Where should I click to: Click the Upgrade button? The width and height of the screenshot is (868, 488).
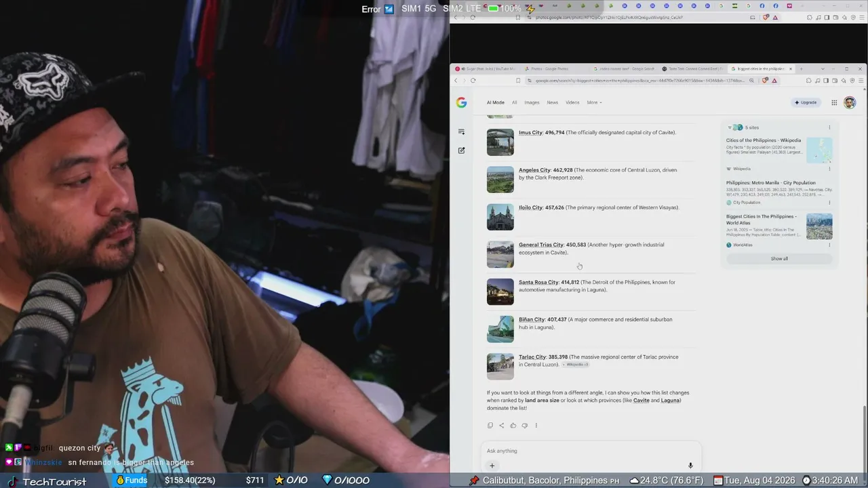tap(806, 102)
